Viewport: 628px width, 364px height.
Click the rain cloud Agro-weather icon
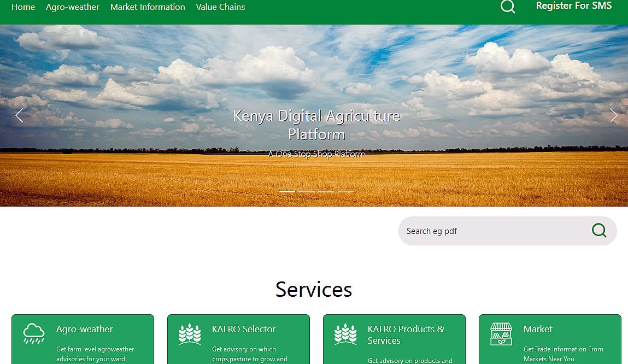coord(34,333)
